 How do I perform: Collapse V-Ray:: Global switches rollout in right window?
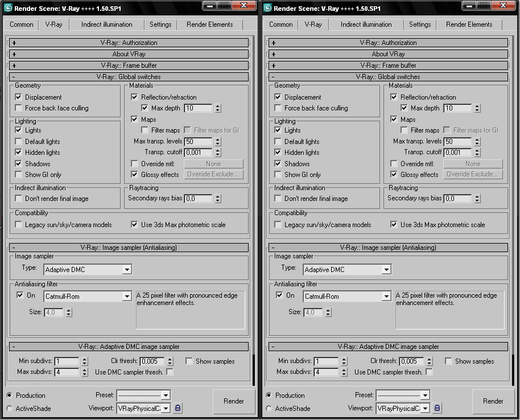point(388,77)
